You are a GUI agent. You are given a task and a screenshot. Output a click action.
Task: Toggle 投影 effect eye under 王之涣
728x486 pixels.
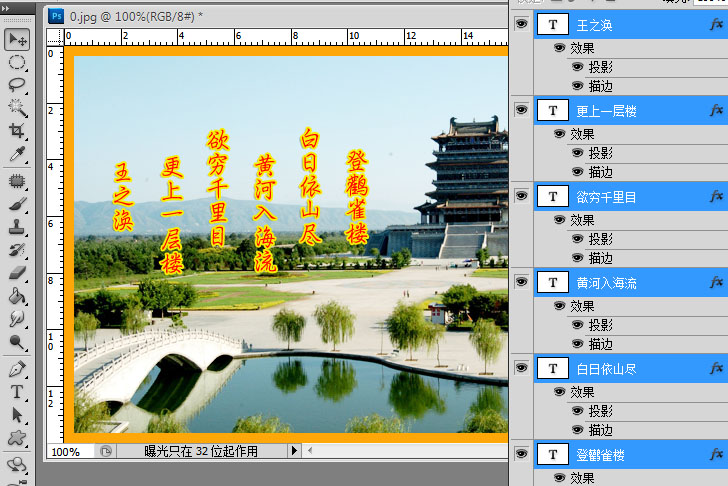click(578, 67)
